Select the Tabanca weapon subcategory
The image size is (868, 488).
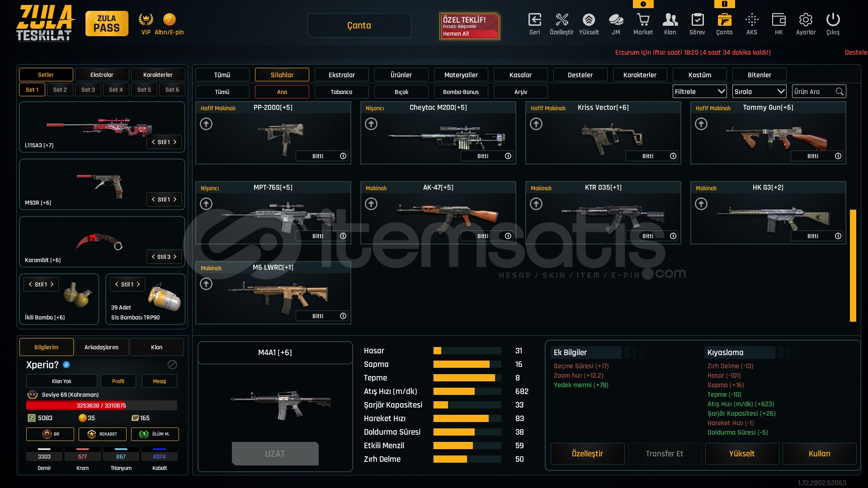[341, 92]
